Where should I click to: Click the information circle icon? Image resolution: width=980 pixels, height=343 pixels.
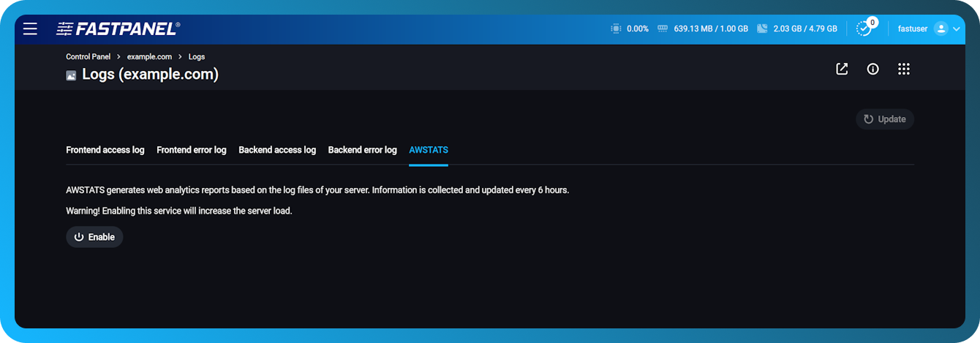pyautogui.click(x=872, y=69)
